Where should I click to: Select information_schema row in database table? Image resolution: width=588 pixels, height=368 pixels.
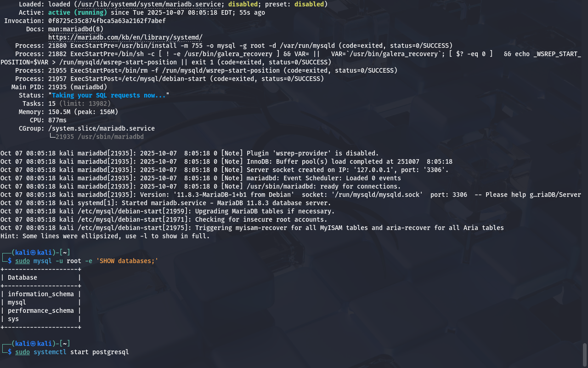tap(40, 294)
